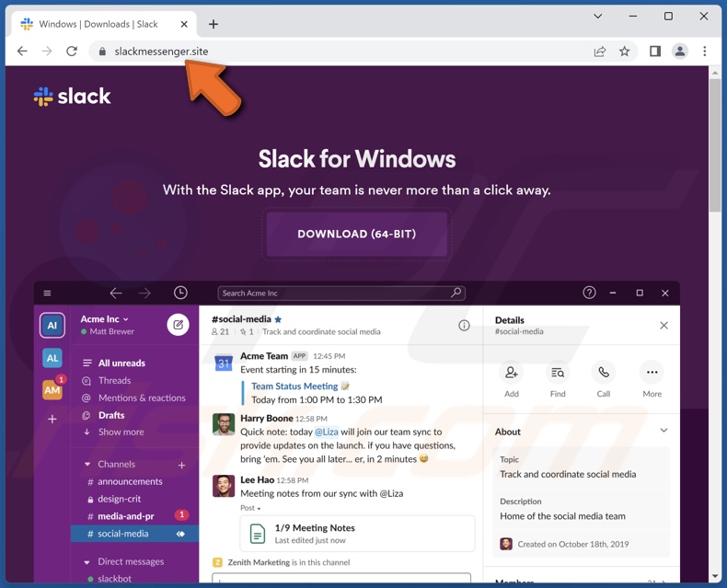This screenshot has width=727, height=588.
Task: Select the AI workspace icon
Action: click(x=52, y=325)
